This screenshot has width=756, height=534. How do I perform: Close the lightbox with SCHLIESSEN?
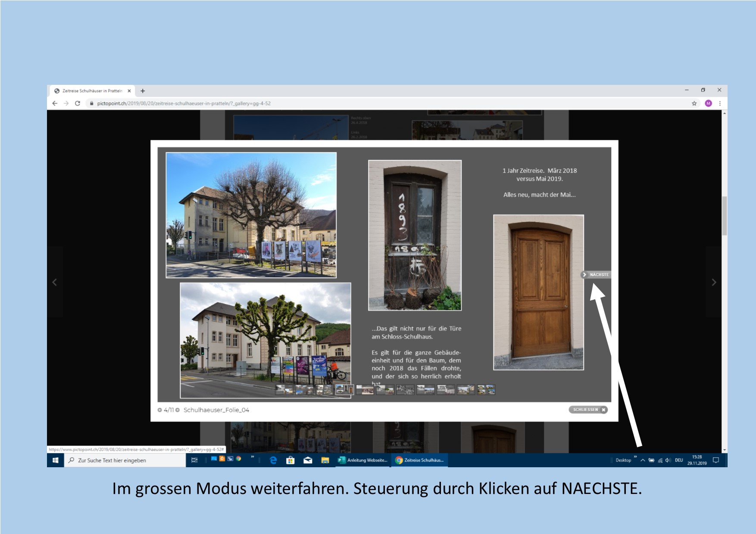(588, 410)
